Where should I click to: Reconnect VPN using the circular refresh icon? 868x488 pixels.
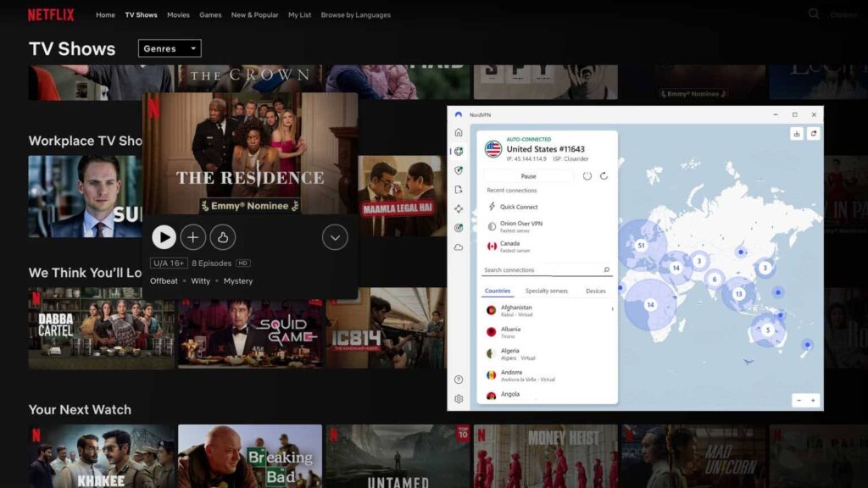coord(603,176)
